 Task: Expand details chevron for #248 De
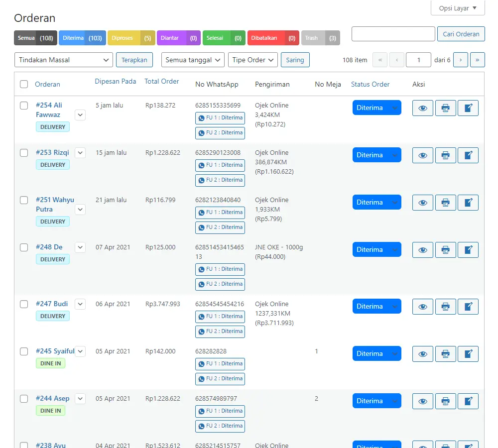[x=80, y=247]
